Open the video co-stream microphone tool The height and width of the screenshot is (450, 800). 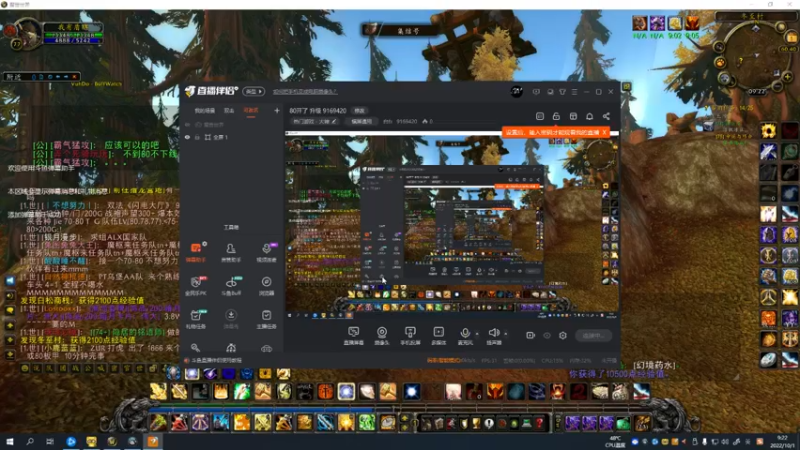click(x=266, y=252)
